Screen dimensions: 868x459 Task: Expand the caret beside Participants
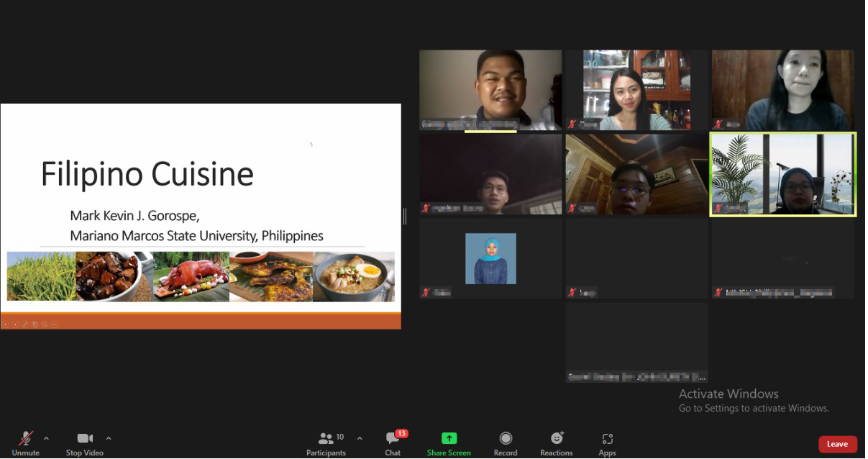(360, 438)
